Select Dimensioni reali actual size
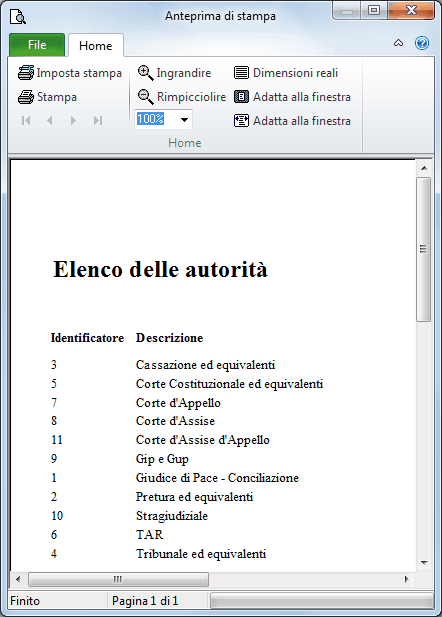 [286, 73]
